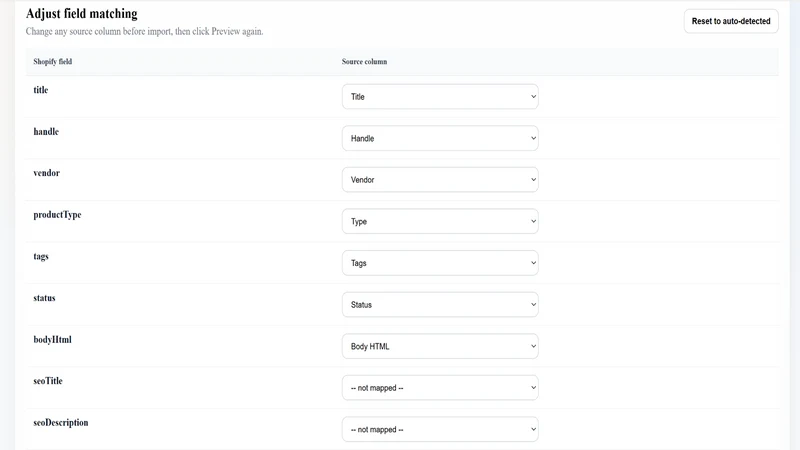800x450 pixels.
Task: Open the vendor source column dropdown
Action: pyautogui.click(x=440, y=180)
